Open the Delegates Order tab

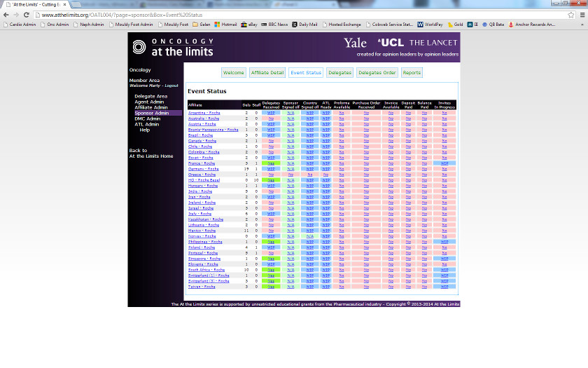(x=377, y=72)
